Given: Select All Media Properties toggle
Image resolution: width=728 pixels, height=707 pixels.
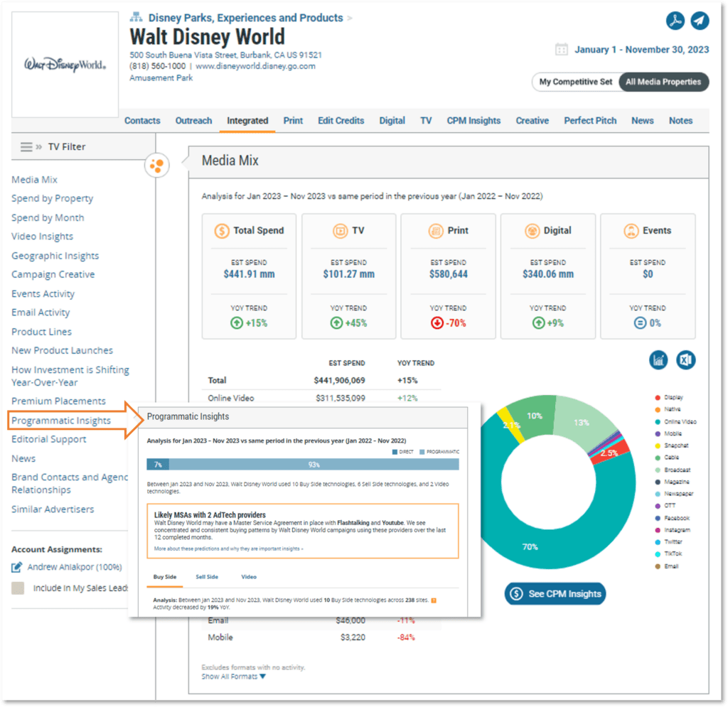Looking at the screenshot, I should 663,82.
